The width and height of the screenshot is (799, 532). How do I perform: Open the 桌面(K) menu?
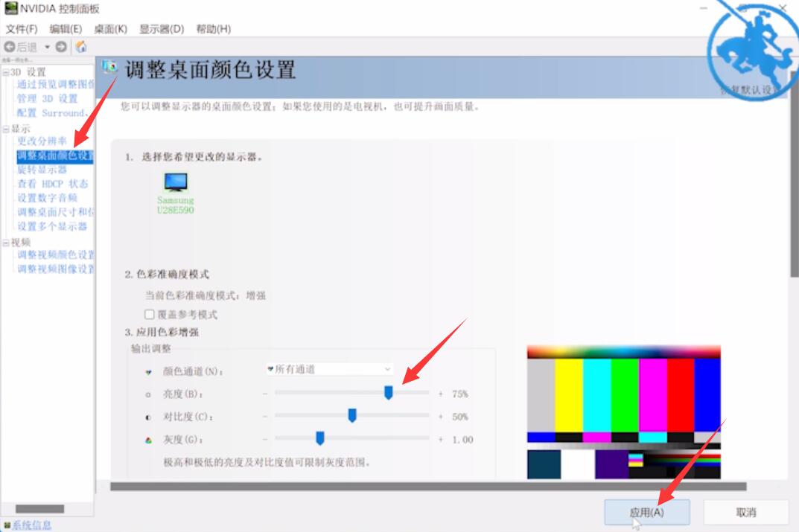click(x=110, y=29)
